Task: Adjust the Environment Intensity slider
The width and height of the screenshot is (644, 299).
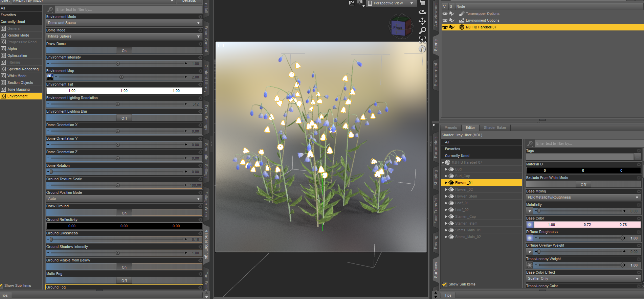Action: (118, 64)
